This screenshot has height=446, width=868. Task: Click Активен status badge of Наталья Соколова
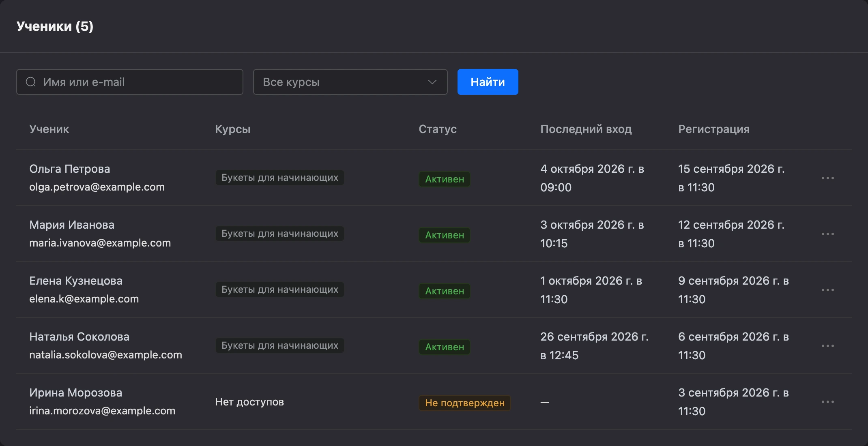445,347
